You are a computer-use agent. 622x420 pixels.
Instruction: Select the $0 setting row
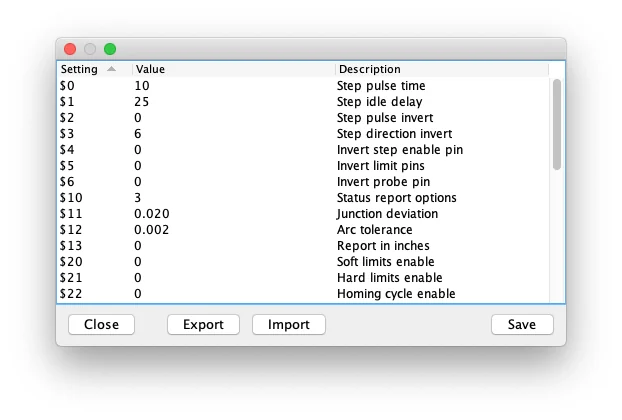click(303, 86)
